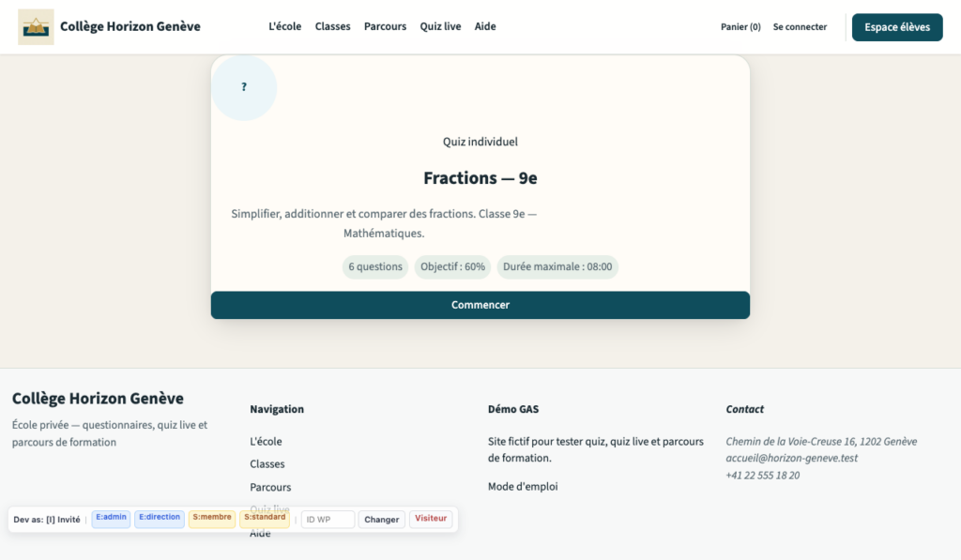Open the Classes menu item
This screenshot has width=961, height=560.
[x=333, y=26]
